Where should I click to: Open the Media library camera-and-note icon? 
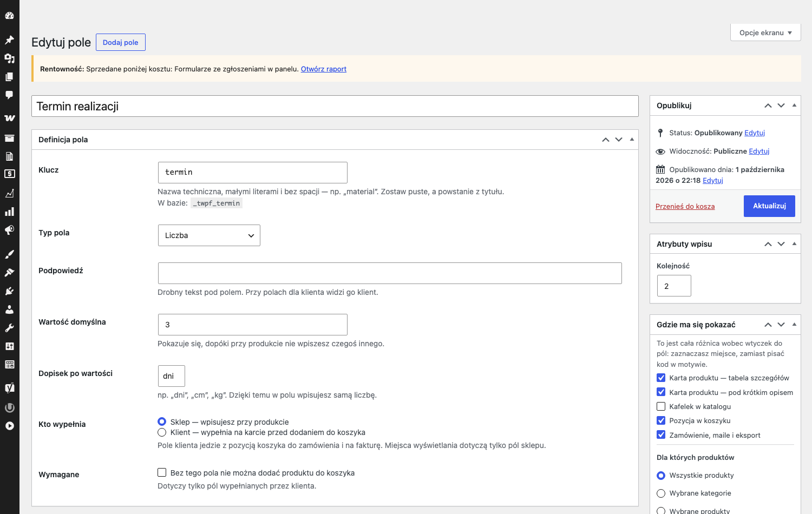(x=9, y=58)
